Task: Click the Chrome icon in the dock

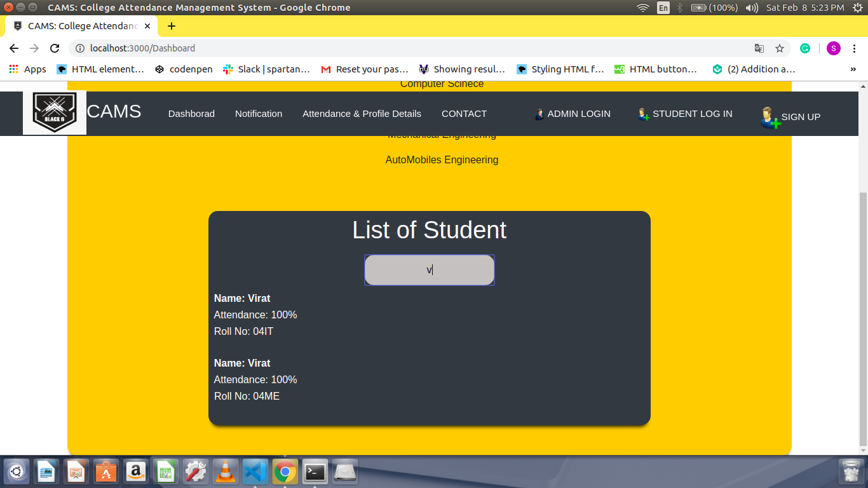Action: pos(285,471)
